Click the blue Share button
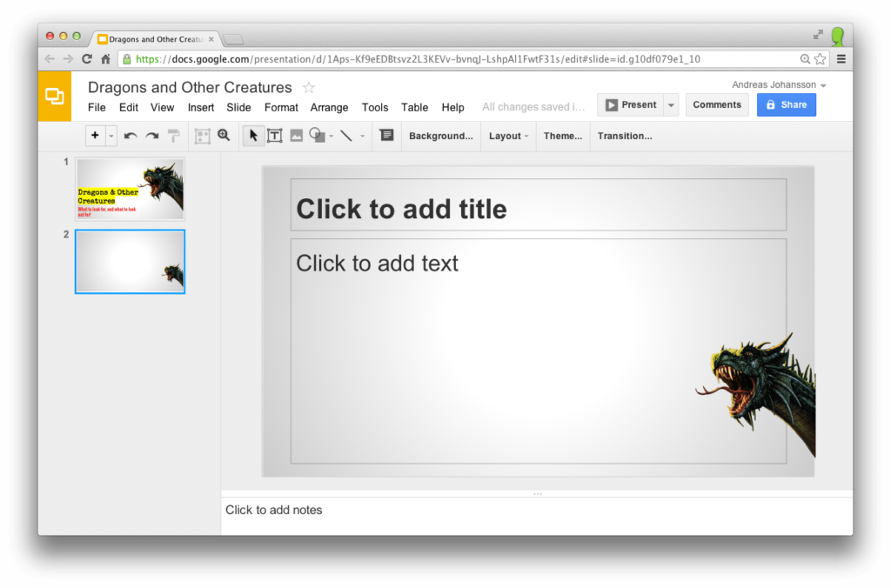 tap(786, 104)
